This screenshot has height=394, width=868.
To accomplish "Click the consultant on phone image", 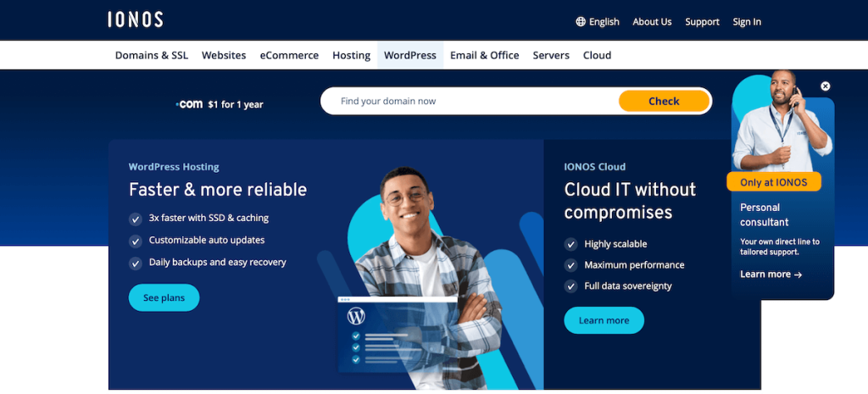I will tap(782, 120).
